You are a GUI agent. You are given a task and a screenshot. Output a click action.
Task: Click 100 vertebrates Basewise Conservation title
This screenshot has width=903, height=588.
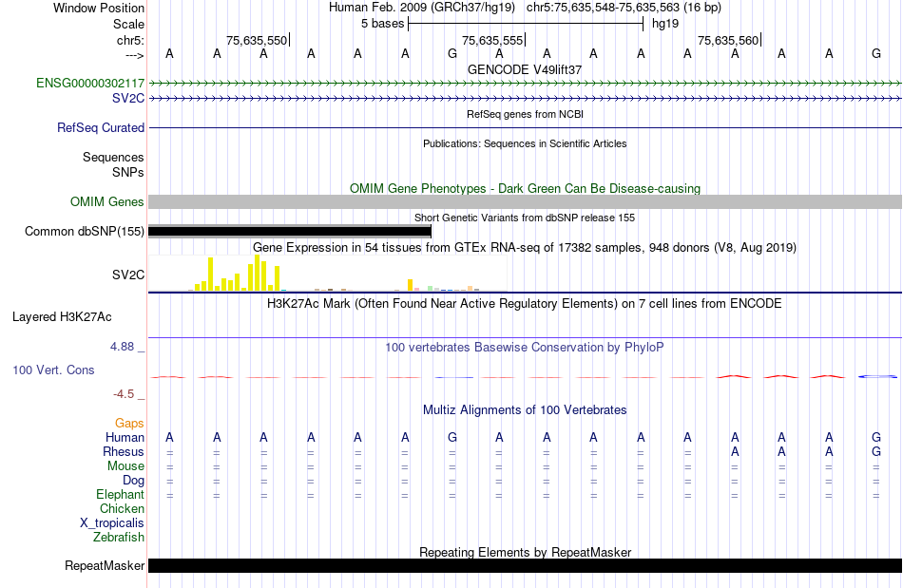[x=525, y=348]
